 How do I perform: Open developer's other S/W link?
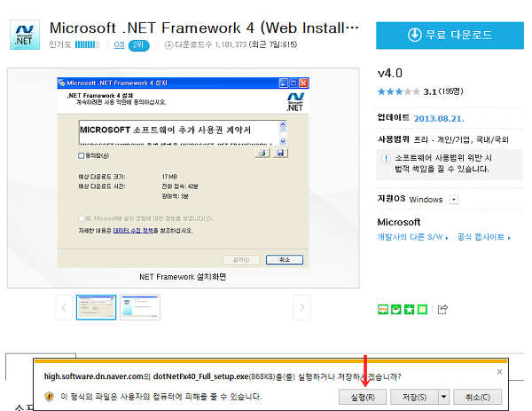pyautogui.click(x=412, y=237)
